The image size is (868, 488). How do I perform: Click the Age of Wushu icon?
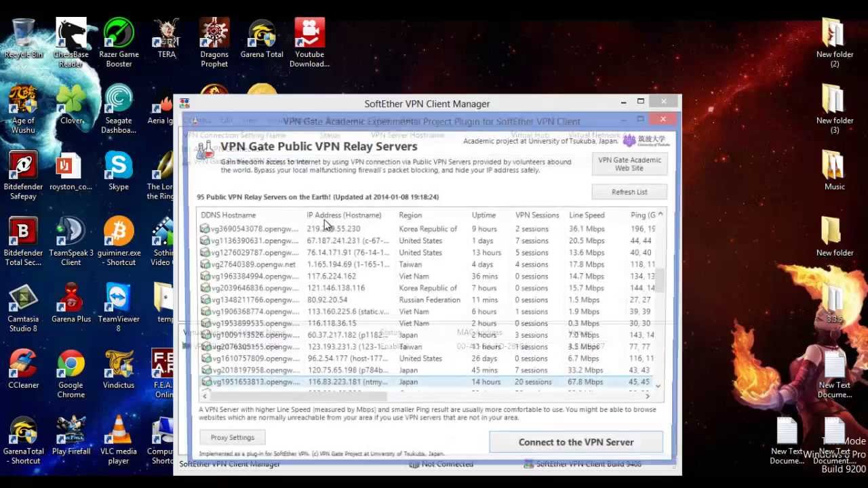pos(23,109)
